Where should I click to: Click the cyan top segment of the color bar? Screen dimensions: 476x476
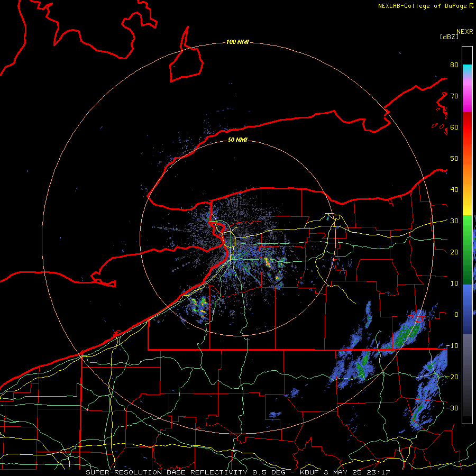pos(467,70)
